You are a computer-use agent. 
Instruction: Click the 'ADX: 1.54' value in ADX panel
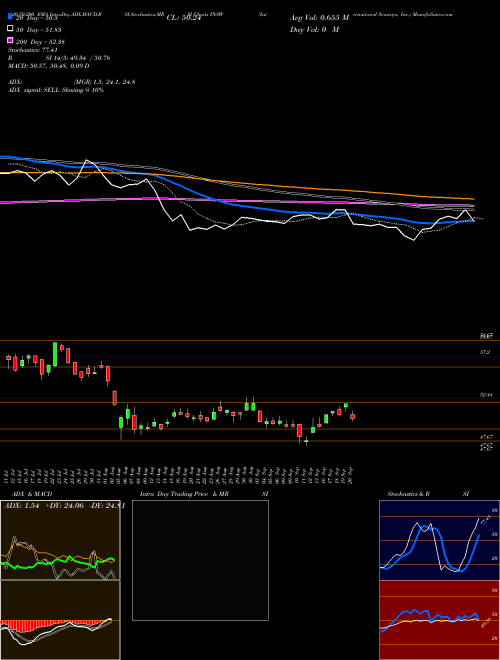21,506
